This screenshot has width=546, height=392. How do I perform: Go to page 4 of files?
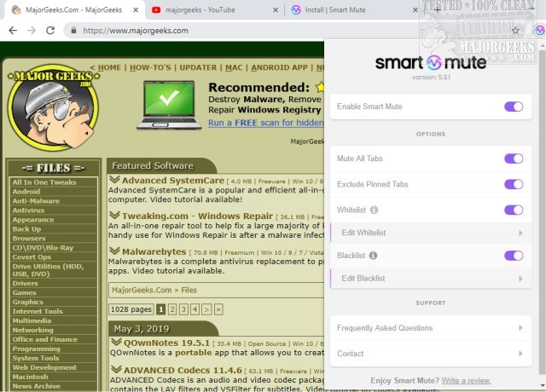coord(195,309)
